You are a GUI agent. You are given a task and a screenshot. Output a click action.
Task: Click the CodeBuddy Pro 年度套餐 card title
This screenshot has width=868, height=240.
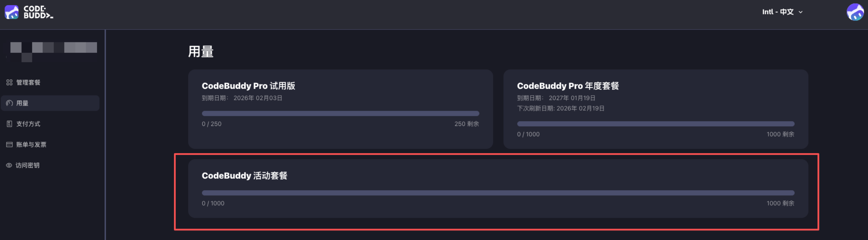click(567, 86)
